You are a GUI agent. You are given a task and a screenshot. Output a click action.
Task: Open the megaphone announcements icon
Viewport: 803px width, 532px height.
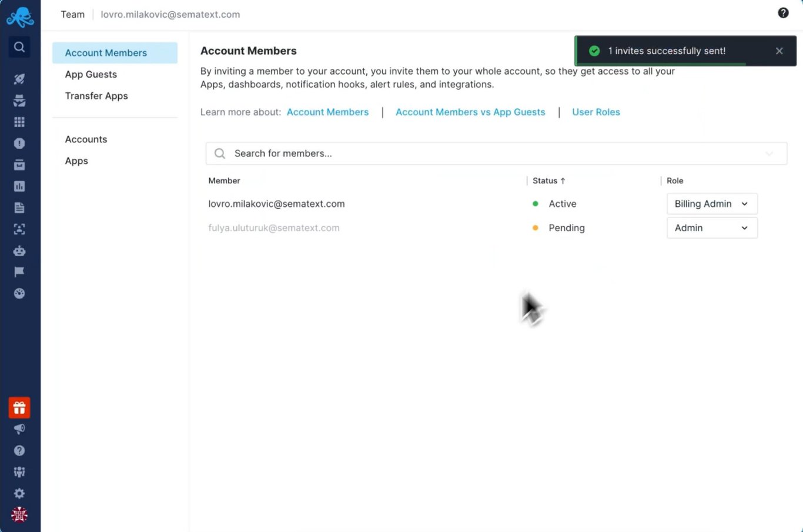19,429
